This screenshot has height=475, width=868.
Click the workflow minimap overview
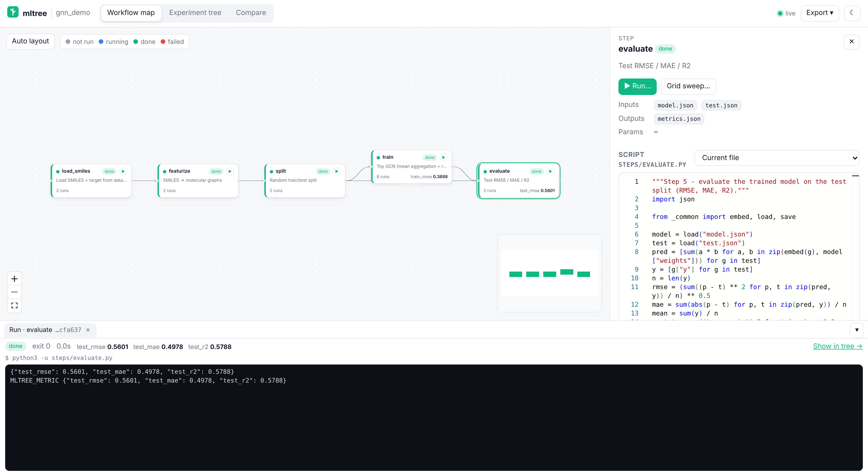549,273
